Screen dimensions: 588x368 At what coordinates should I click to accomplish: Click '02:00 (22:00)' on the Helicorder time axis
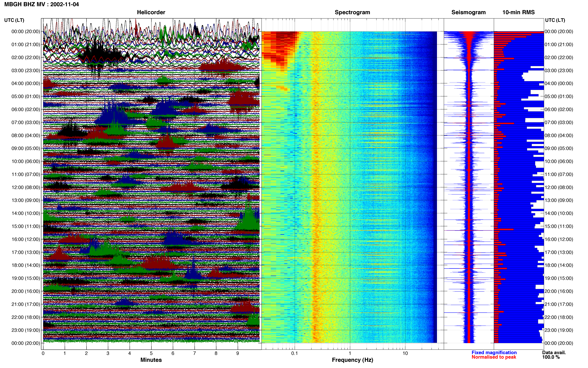click(26, 57)
